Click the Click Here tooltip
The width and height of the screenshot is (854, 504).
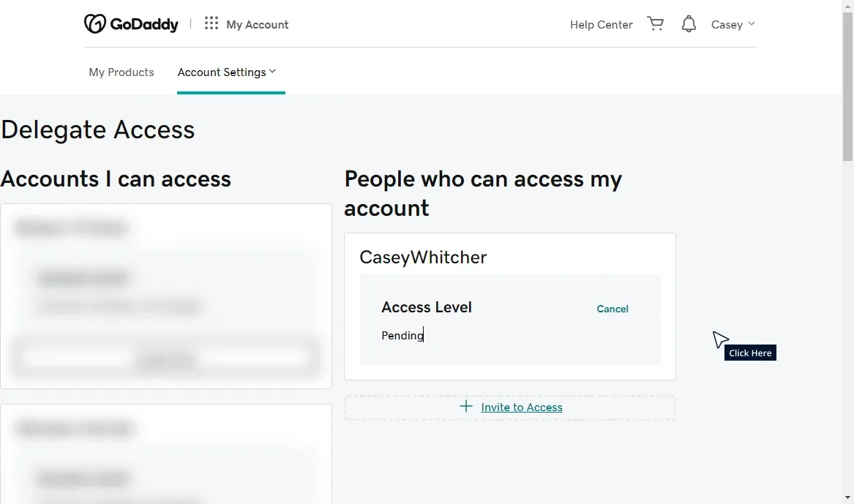pyautogui.click(x=750, y=352)
